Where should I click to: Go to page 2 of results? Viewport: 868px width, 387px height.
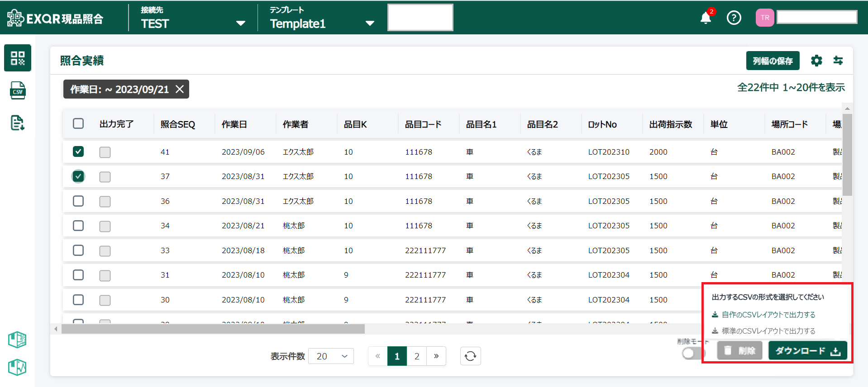coord(417,356)
